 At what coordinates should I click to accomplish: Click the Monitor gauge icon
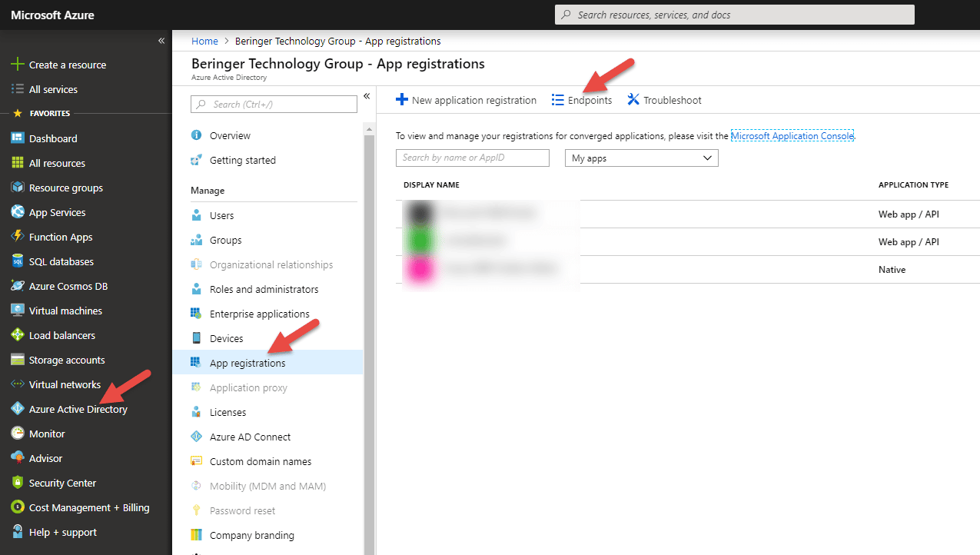(17, 434)
